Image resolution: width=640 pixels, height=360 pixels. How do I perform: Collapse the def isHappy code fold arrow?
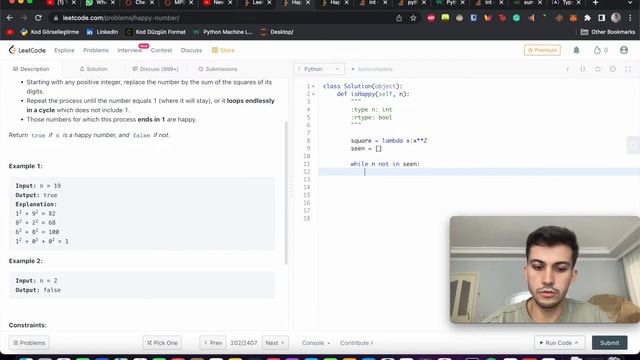tap(313, 94)
